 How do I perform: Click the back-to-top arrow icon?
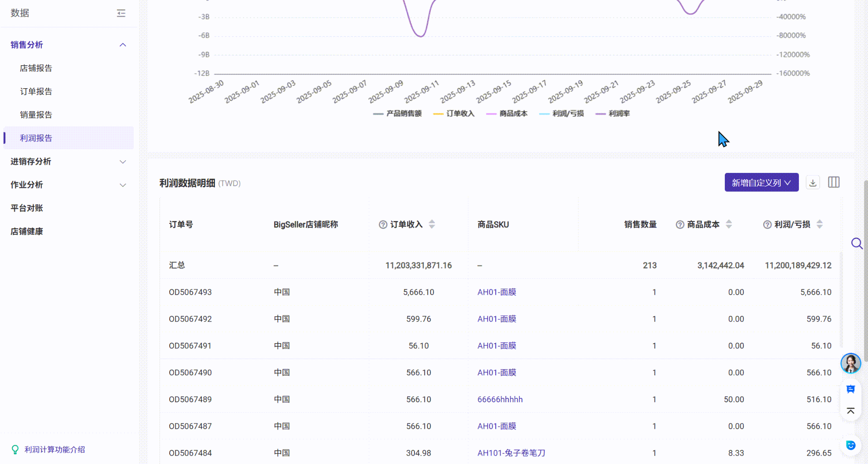[x=850, y=411]
